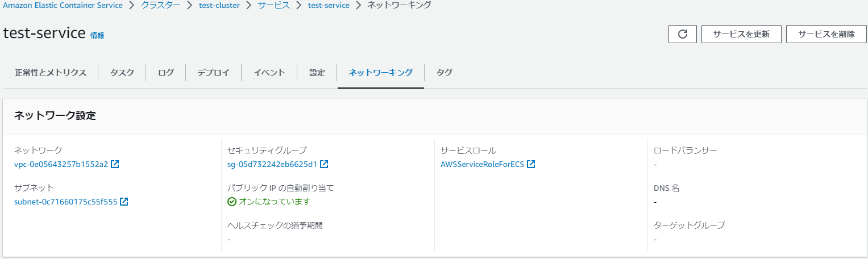
Task: Open external link icon beside VPC ID
Action: tap(115, 165)
